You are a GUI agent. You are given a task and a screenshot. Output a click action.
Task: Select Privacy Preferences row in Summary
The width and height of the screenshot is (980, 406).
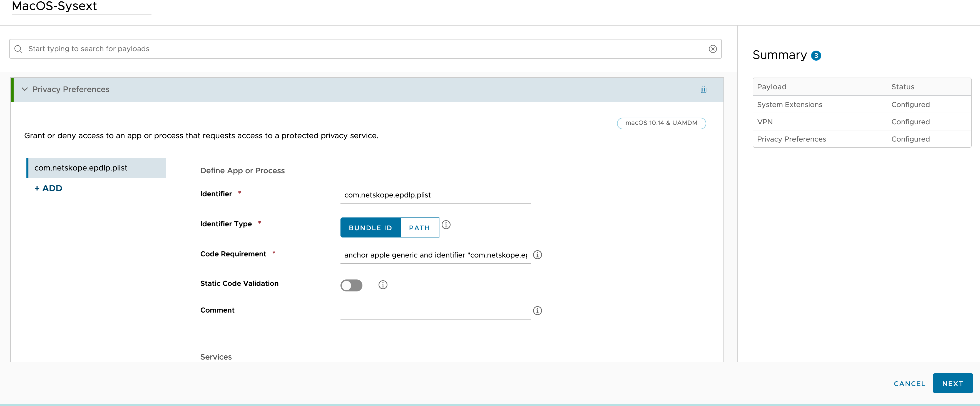[x=862, y=139]
